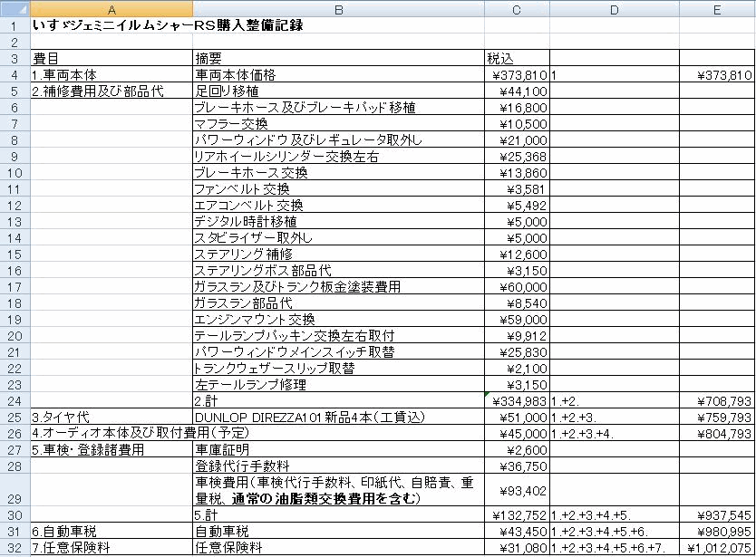Select cell 車両本体価格

click(338, 74)
